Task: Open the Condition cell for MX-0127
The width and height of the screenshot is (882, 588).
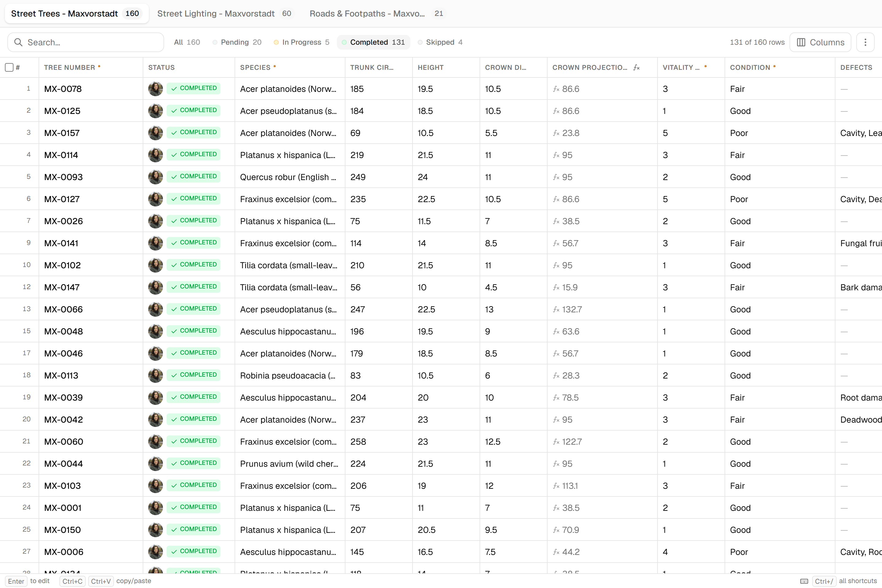Action: (x=780, y=199)
